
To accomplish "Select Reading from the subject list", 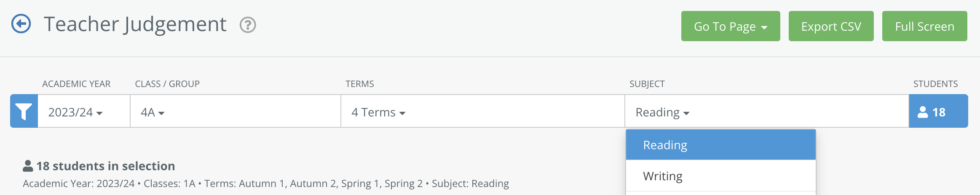I will click(721, 145).
